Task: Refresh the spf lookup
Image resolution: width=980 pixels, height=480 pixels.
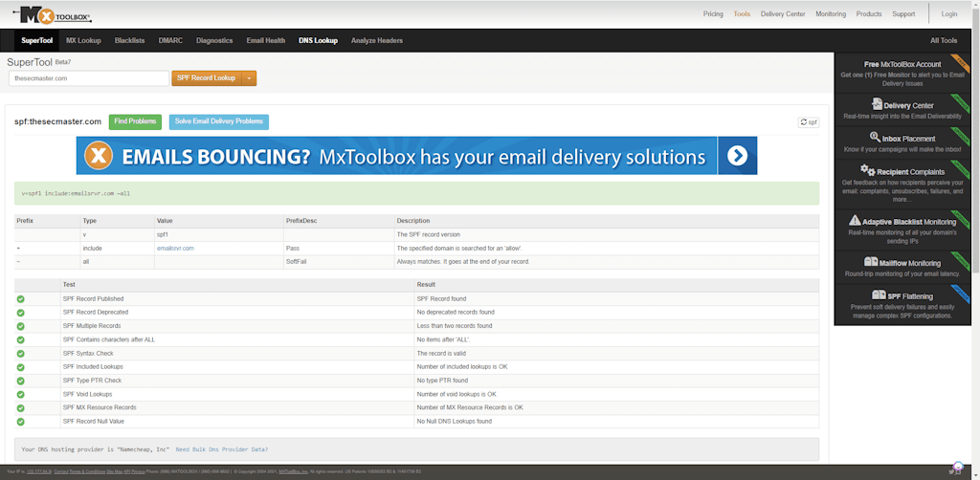Action: point(809,122)
